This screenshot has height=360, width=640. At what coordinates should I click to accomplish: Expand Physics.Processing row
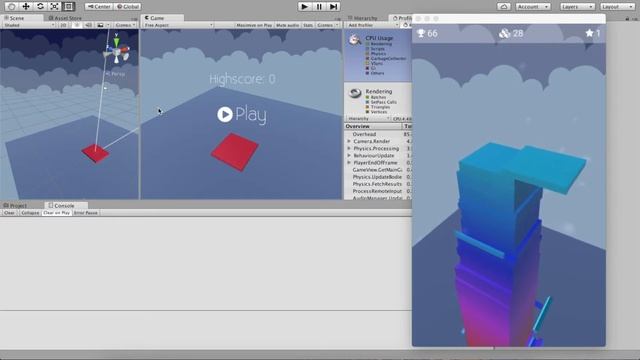tap(349, 149)
